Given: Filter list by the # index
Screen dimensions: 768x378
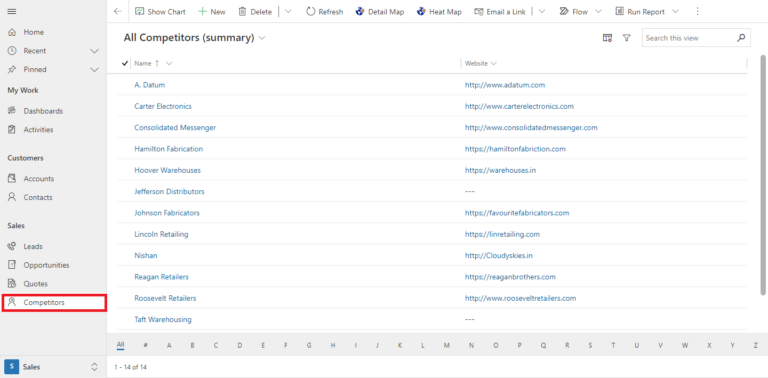Looking at the screenshot, I should point(145,345).
